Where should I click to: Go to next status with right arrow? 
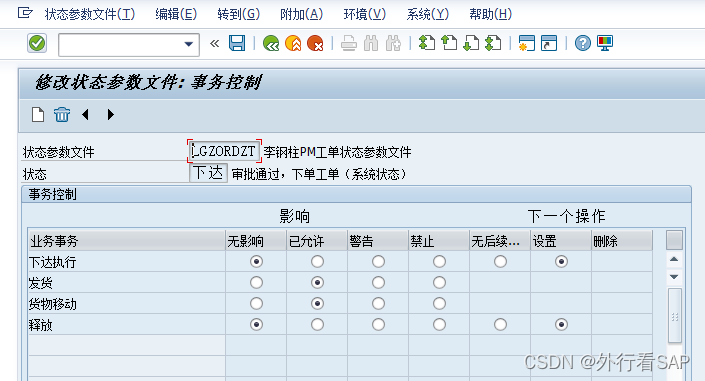tap(111, 115)
